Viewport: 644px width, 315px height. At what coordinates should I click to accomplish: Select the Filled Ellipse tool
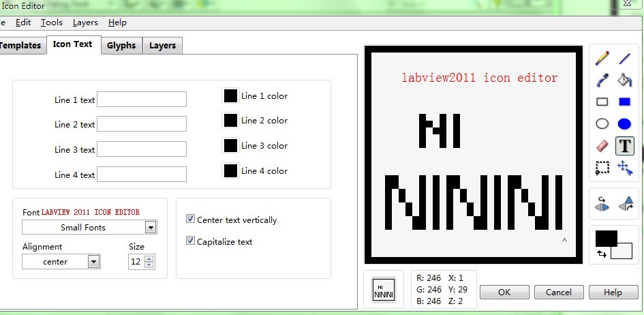pos(625,123)
